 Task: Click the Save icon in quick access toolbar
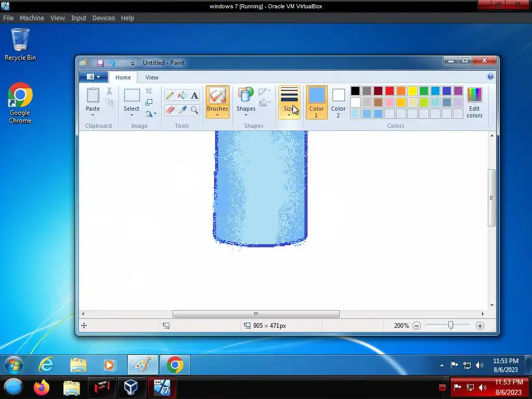coord(100,63)
